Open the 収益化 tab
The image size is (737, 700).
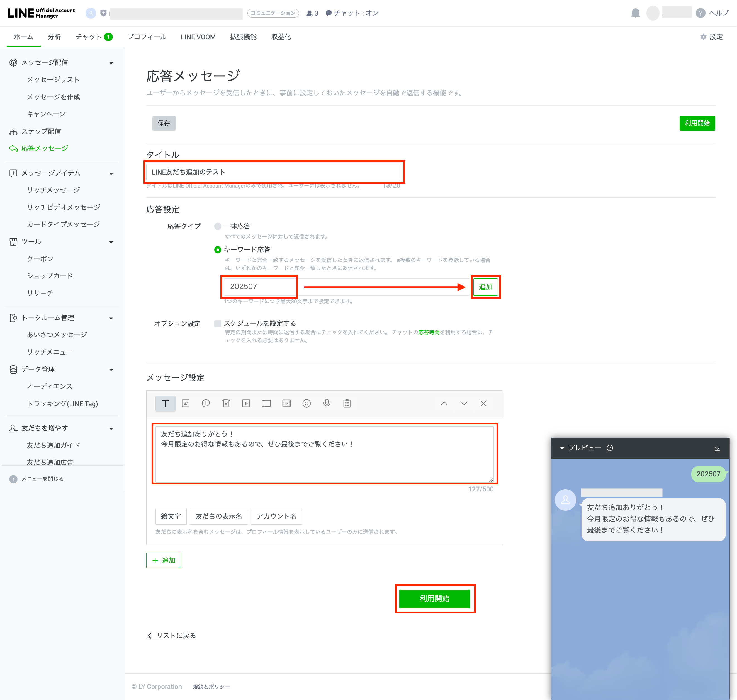coord(281,37)
